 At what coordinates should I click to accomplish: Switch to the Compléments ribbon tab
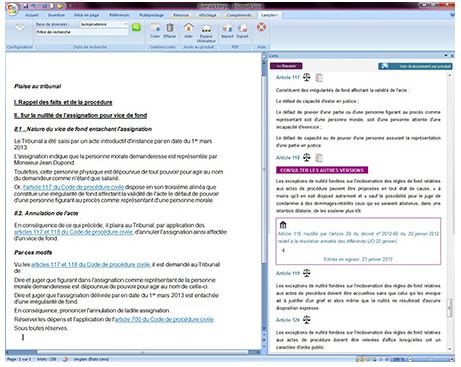(x=239, y=15)
